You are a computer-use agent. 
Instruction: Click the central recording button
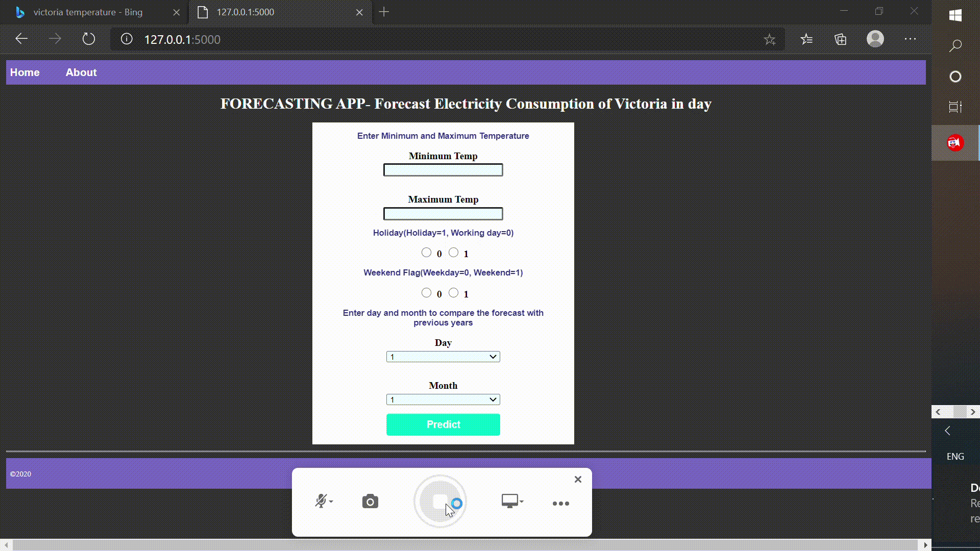(x=441, y=501)
